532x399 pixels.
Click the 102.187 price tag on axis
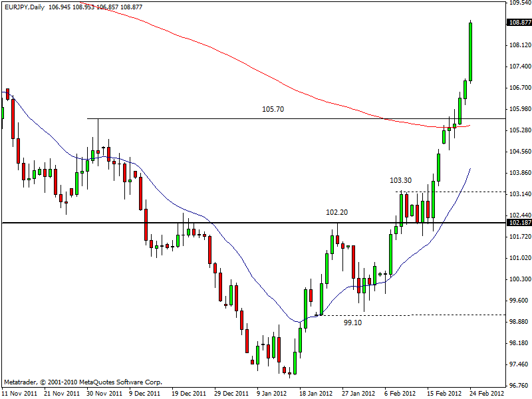point(519,222)
